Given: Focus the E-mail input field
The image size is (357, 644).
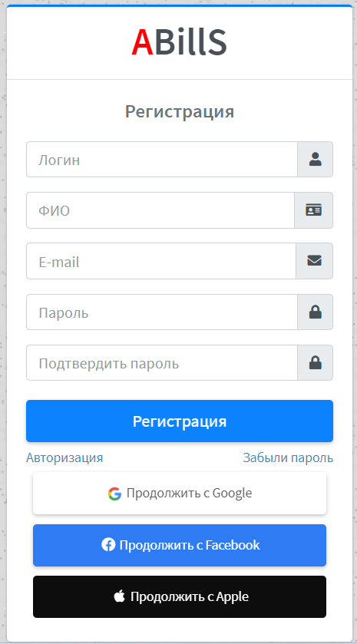Looking at the screenshot, I should (161, 261).
